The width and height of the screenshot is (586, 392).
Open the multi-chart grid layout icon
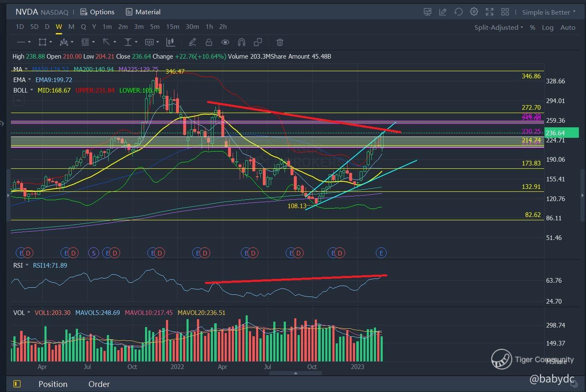[x=505, y=12]
